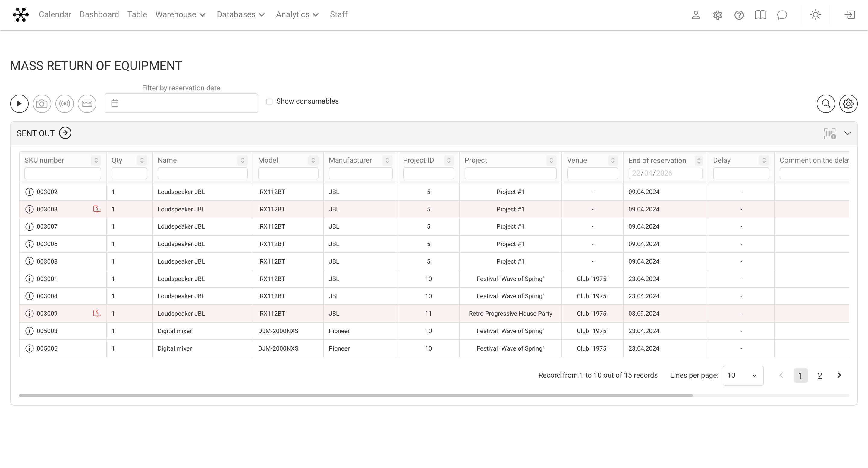Collapse the Sent Out section chevron
The image size is (868, 468).
848,133
